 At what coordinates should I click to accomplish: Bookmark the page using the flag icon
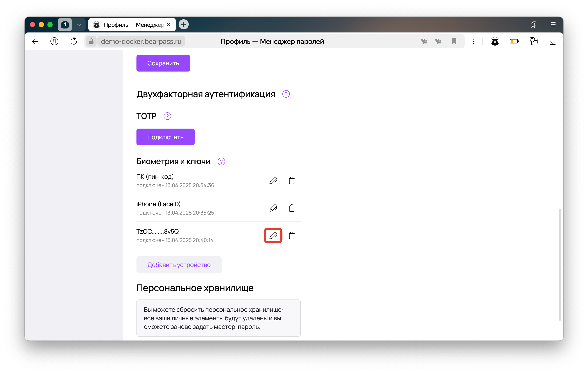454,41
